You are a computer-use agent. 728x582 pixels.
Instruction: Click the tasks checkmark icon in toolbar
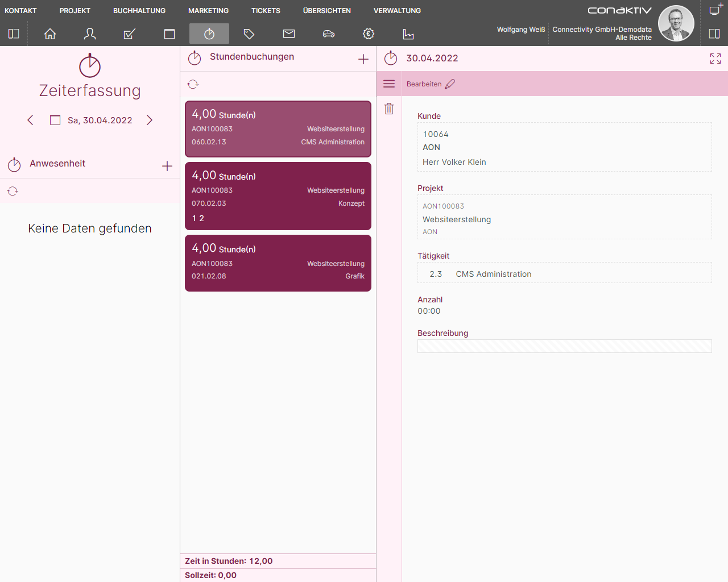click(130, 34)
